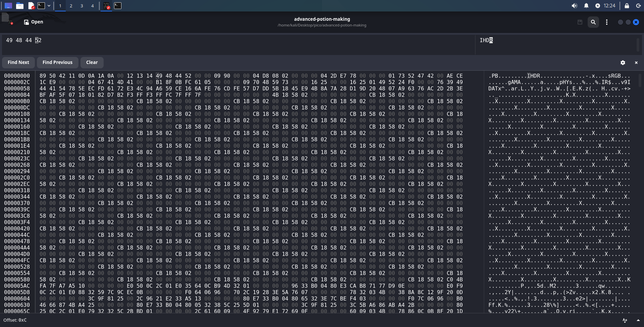The width and height of the screenshot is (644, 327).
Task: Expand terminal launcher dropdown arrow
Action: (x=49, y=6)
